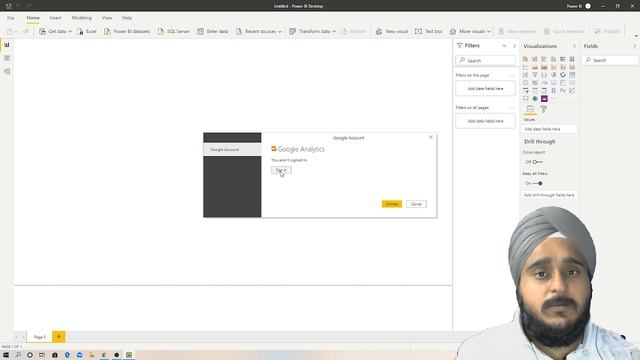Screen dimensions: 640x360
Task: Collapse the Fields pane
Action: [635, 46]
